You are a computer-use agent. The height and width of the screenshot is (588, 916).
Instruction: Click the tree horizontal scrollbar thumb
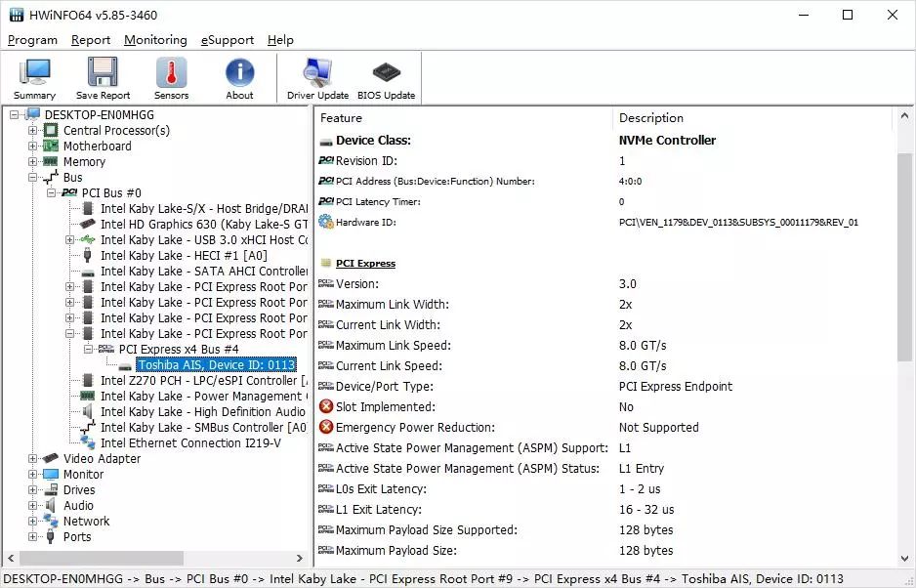pyautogui.click(x=102, y=558)
